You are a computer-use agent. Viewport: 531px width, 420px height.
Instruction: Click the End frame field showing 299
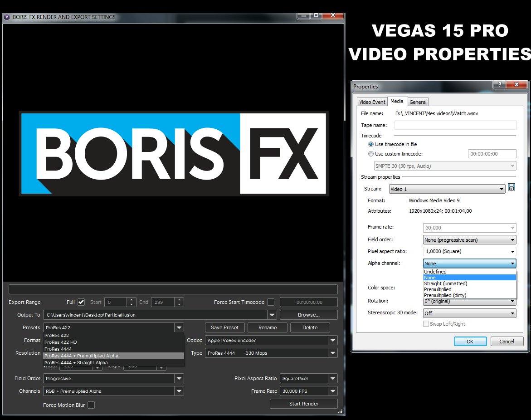tap(163, 302)
